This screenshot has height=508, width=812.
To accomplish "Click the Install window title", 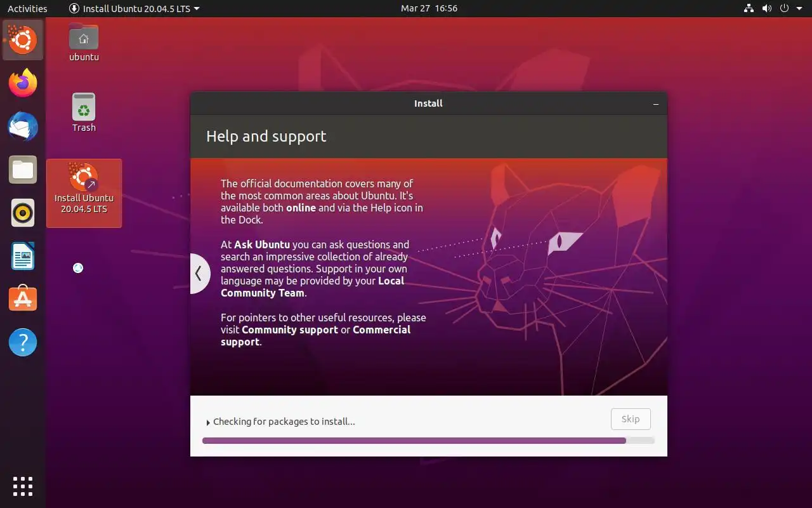I will click(x=428, y=104).
